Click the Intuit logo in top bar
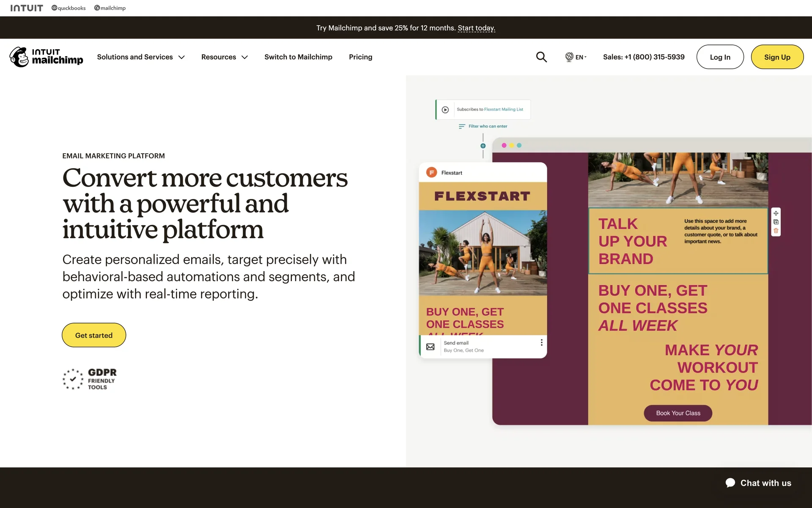 pyautogui.click(x=27, y=8)
